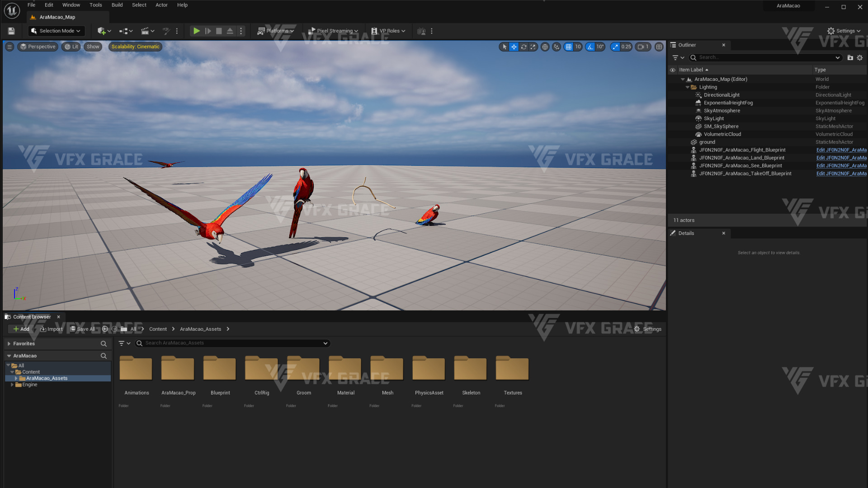The image size is (868, 488).
Task: Save the current level with disk icon
Action: point(11,31)
